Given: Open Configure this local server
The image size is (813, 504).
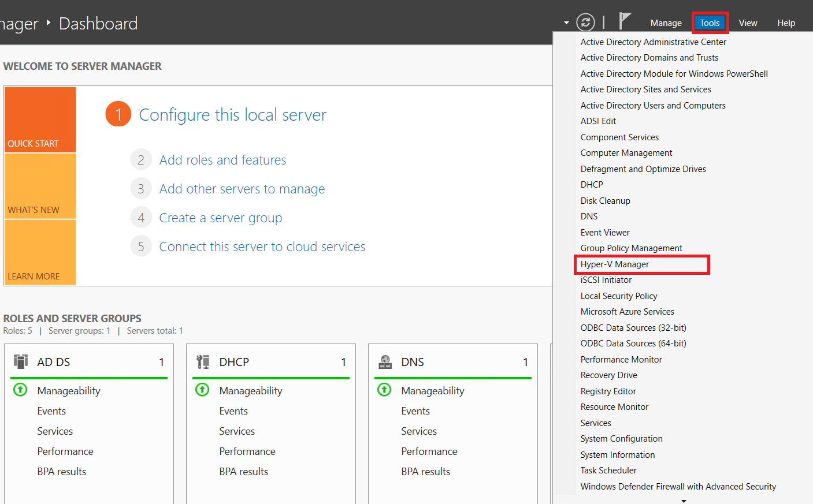Looking at the screenshot, I should tap(232, 115).
